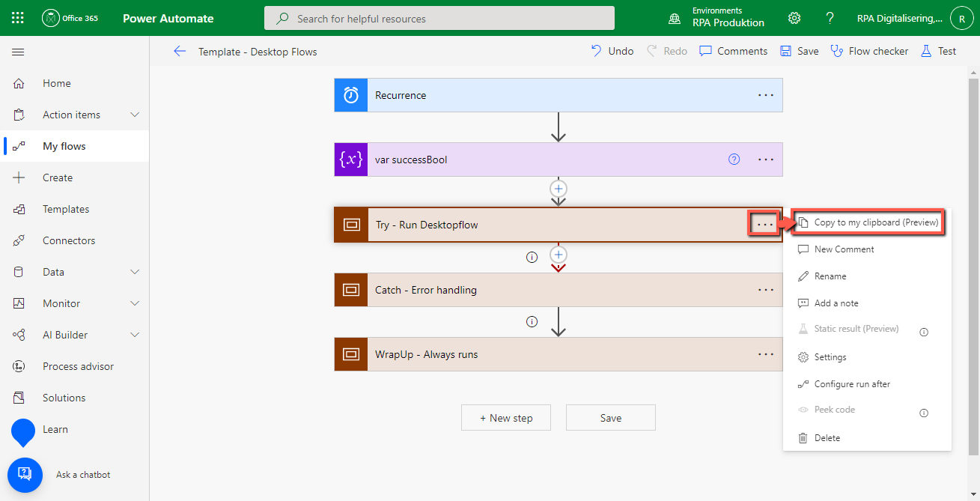The height and width of the screenshot is (501, 980).
Task: Click the Power Automate app name
Action: click(x=168, y=18)
